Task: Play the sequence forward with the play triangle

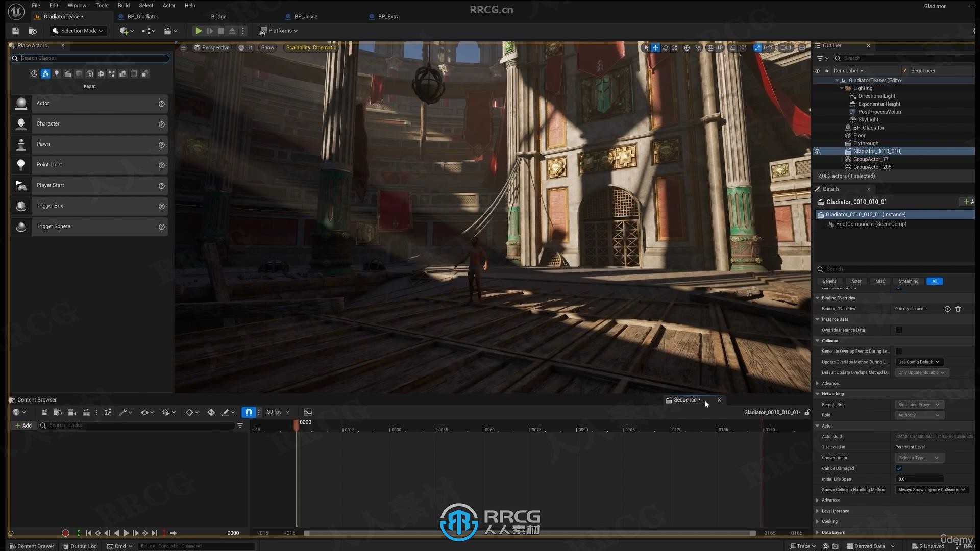Action: coord(126,533)
